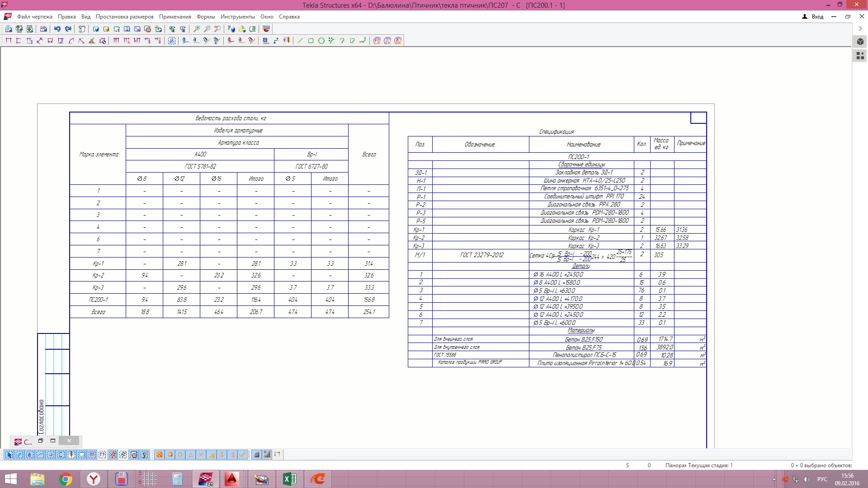Select the Draw line tool
This screenshot has height=488, width=868.
point(300,41)
